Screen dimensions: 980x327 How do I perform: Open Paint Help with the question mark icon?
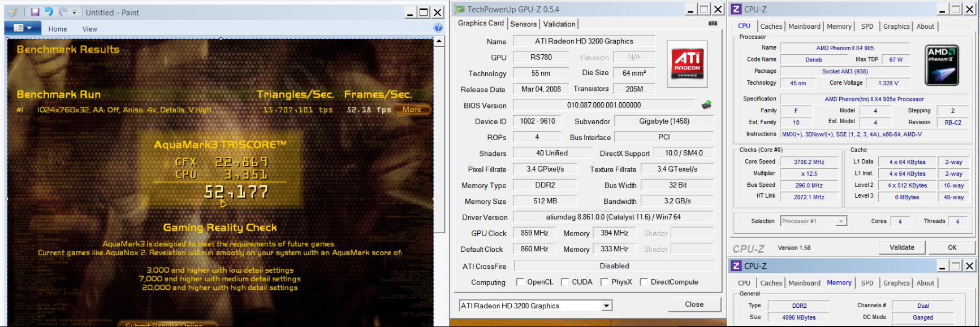pyautogui.click(x=438, y=28)
